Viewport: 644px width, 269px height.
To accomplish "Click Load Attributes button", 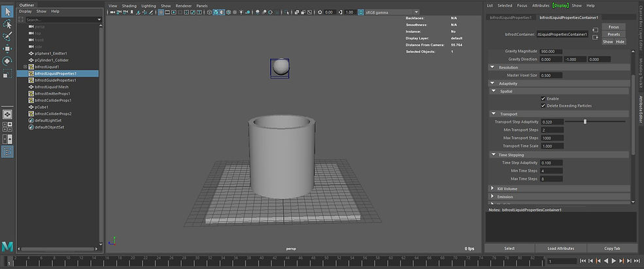I will [560, 249].
